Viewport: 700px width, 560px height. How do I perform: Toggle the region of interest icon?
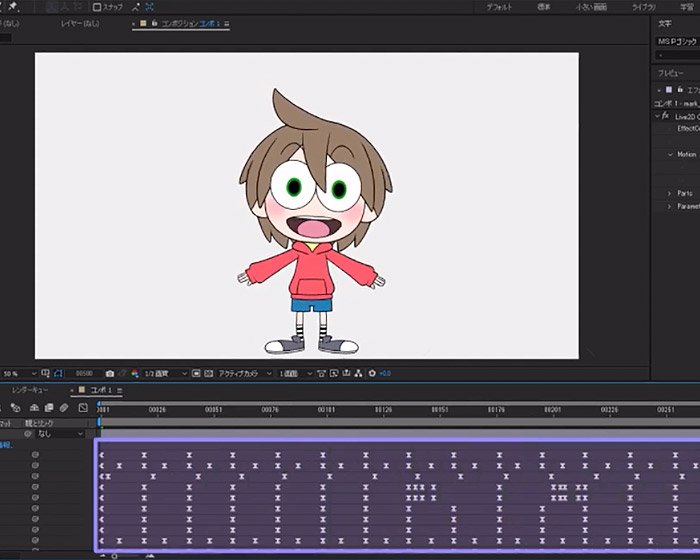point(197,373)
